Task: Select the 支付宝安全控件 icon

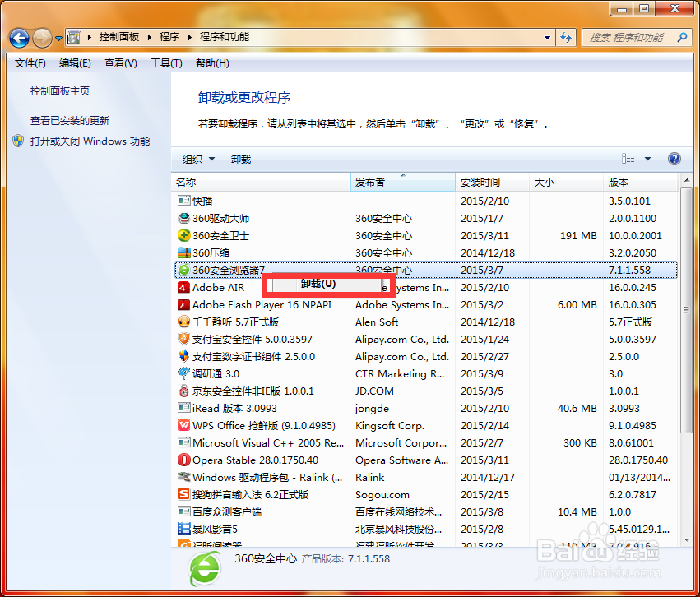Action: 183,339
